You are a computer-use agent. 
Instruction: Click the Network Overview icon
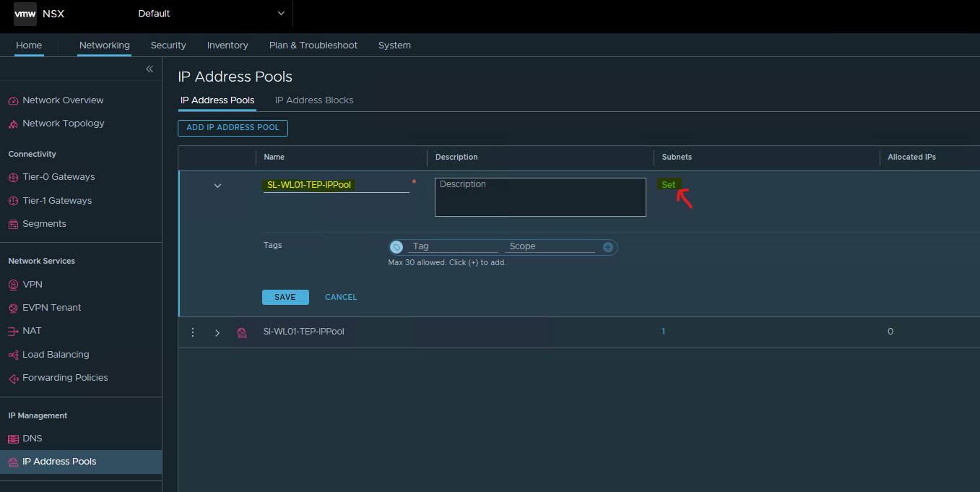[13, 100]
